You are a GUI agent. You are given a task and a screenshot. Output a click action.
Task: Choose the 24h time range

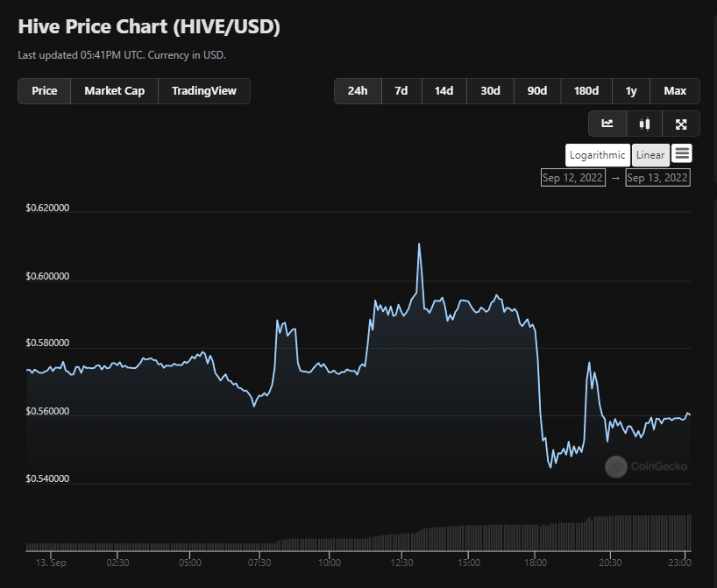358,91
